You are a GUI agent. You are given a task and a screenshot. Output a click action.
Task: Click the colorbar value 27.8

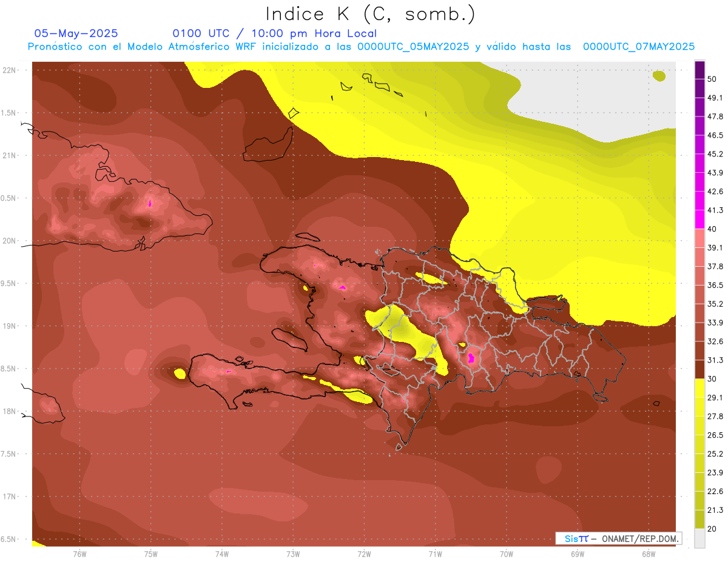coord(716,416)
